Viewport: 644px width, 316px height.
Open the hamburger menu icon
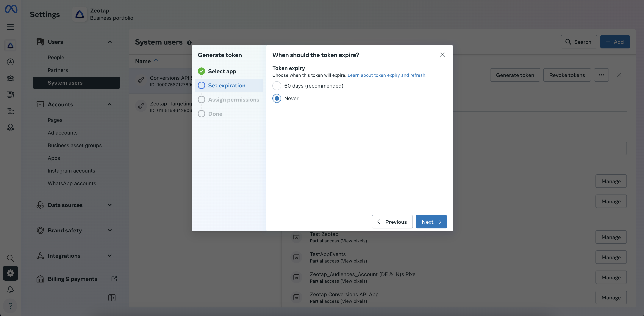point(10,27)
